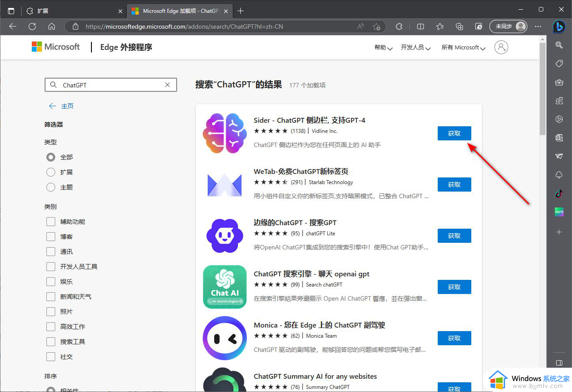The height and width of the screenshot is (392, 572).
Task: Check the 高效工作 category checkbox
Action: [x=51, y=327]
